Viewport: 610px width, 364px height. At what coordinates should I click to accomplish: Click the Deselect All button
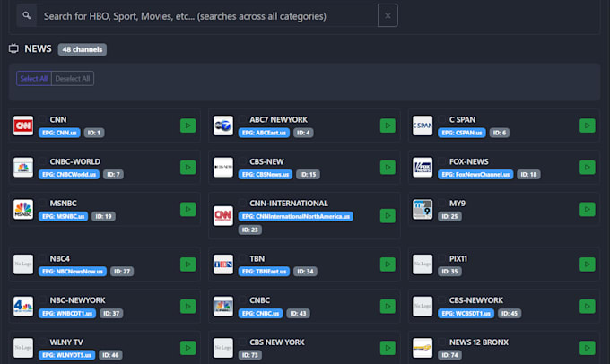tap(73, 79)
